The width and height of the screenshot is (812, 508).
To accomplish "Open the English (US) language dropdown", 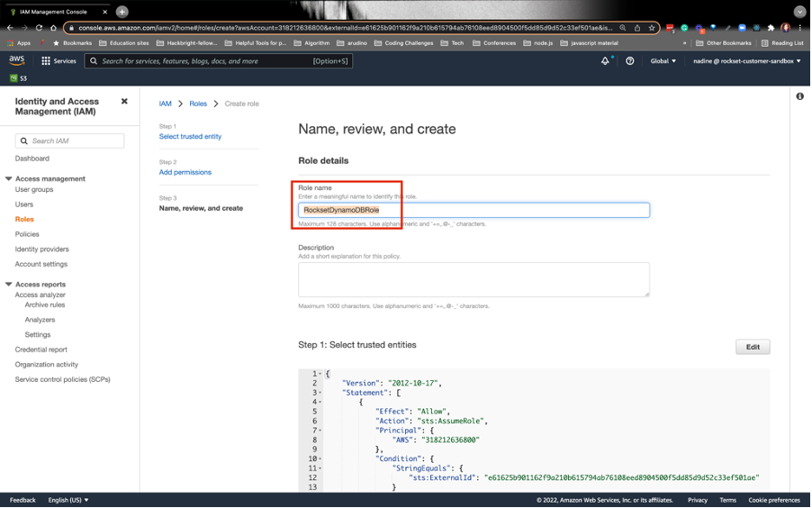I will [x=68, y=500].
